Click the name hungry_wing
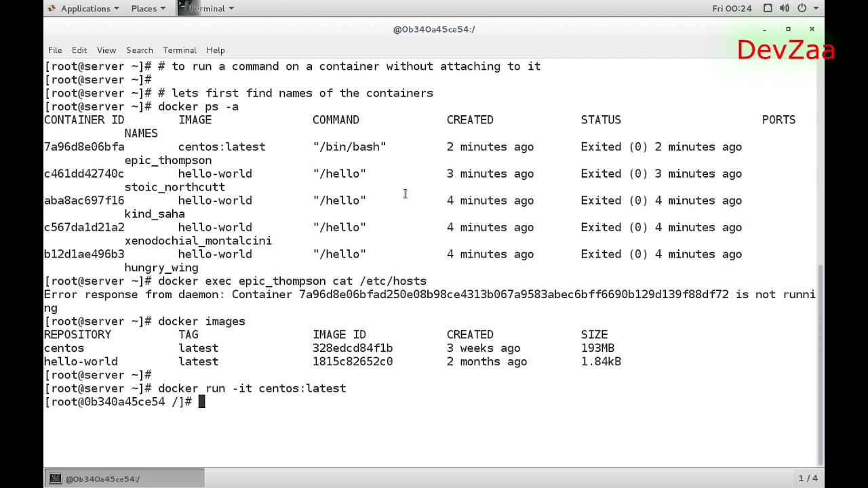Image resolution: width=868 pixels, height=488 pixels. click(x=161, y=268)
